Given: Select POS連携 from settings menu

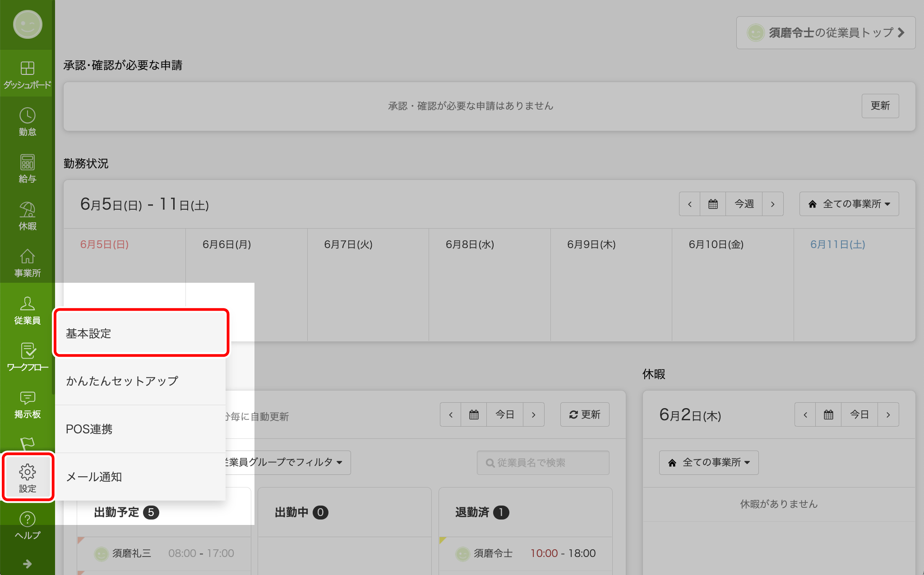Looking at the screenshot, I should tap(140, 429).
